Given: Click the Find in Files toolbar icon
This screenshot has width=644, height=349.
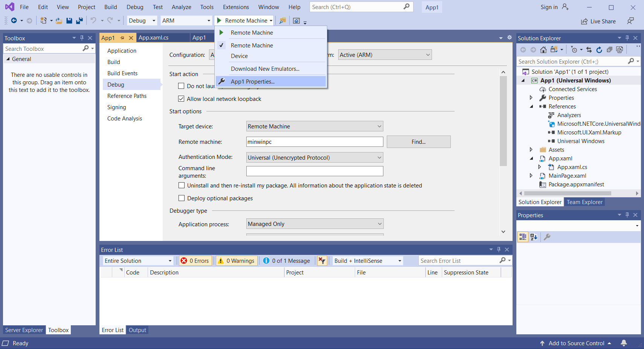Looking at the screenshot, I should [282, 21].
